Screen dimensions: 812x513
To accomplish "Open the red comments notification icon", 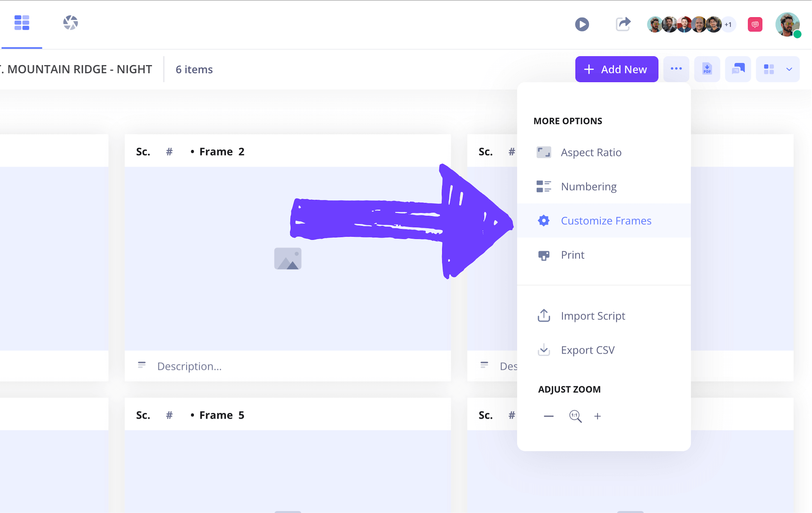I will pos(755,25).
